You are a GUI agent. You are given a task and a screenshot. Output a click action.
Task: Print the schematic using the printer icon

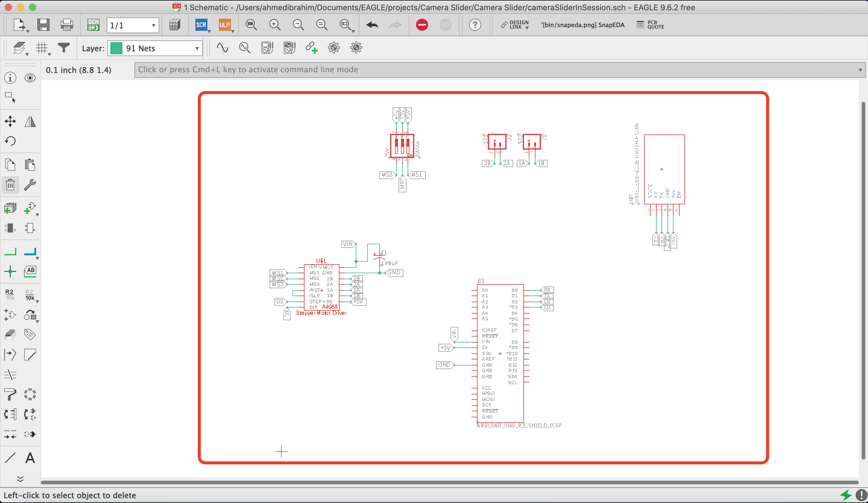click(66, 25)
